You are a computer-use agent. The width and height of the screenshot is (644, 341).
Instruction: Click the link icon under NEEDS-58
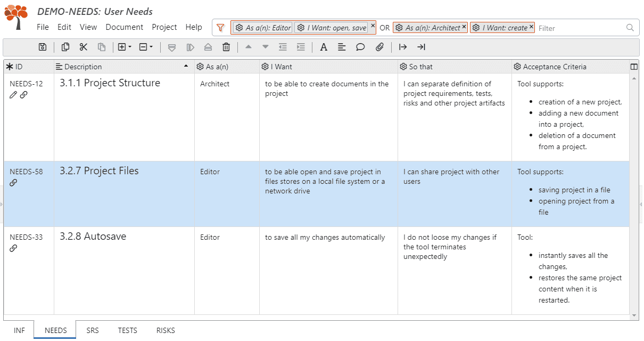(x=14, y=183)
